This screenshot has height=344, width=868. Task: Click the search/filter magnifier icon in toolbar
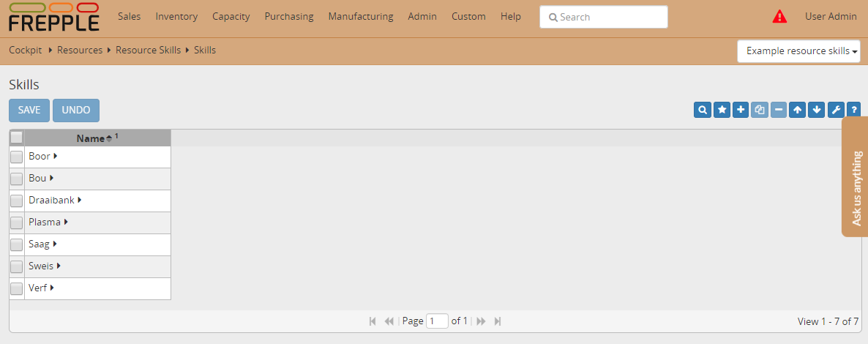click(703, 110)
